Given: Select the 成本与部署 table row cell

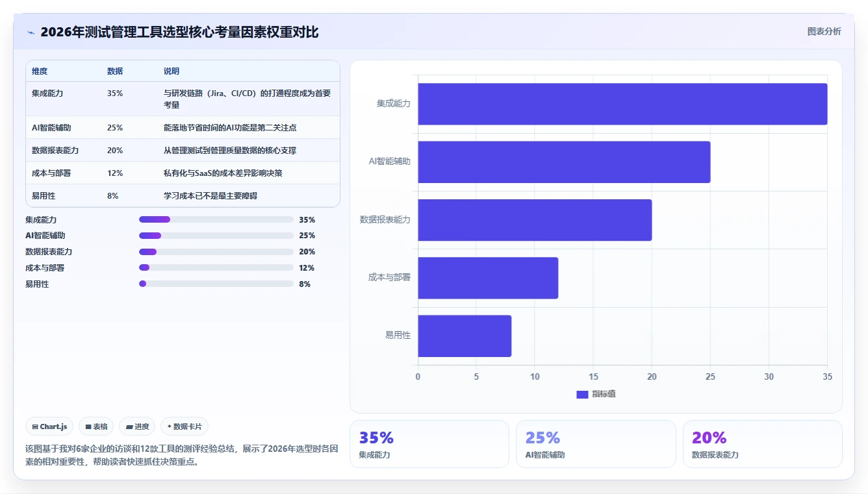Looking at the screenshot, I should pyautogui.click(x=51, y=173).
